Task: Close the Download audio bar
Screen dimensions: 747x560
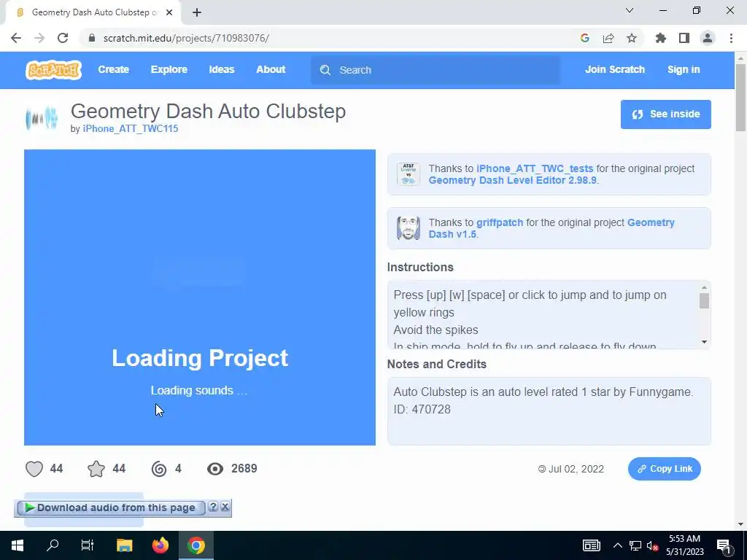Action: pyautogui.click(x=225, y=507)
